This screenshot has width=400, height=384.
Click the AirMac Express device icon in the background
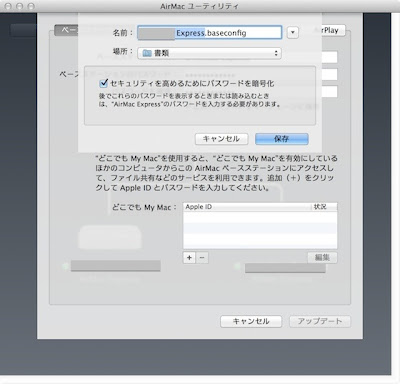tap(110, 237)
